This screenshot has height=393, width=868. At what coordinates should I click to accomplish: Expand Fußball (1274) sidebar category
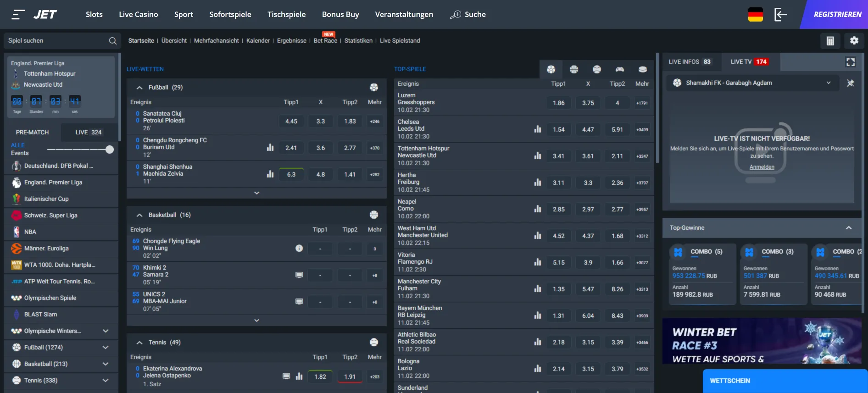pyautogui.click(x=106, y=348)
